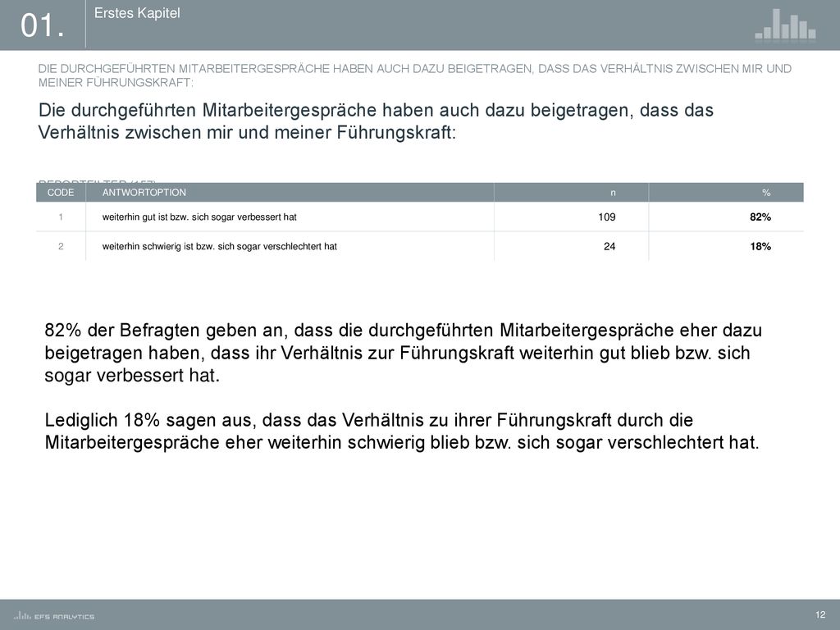Click the large dark question title

[x=376, y=121]
